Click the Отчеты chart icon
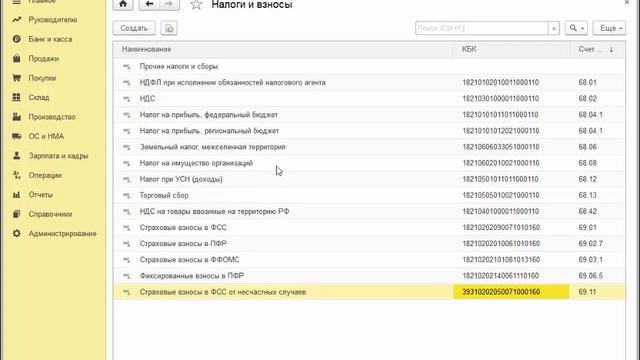The height and width of the screenshot is (360, 640). pos(16,195)
